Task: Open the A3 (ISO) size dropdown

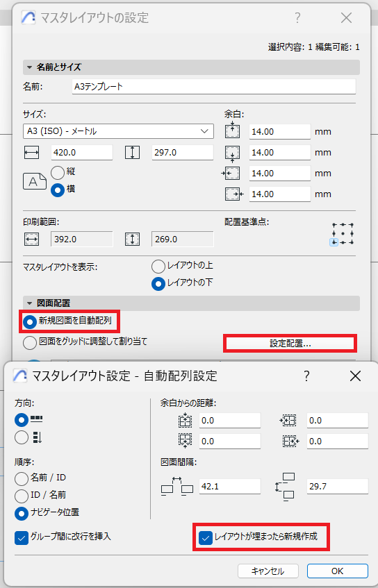Action: point(118,131)
